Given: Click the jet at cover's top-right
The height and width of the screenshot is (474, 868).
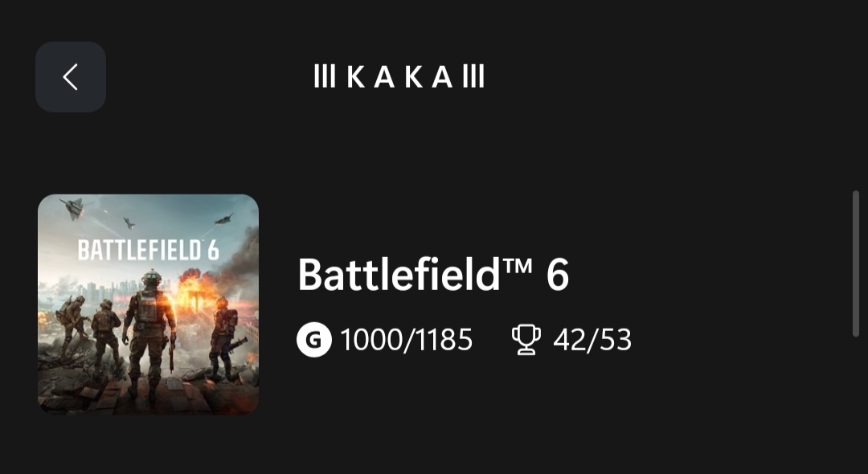Looking at the screenshot, I should tap(224, 218).
